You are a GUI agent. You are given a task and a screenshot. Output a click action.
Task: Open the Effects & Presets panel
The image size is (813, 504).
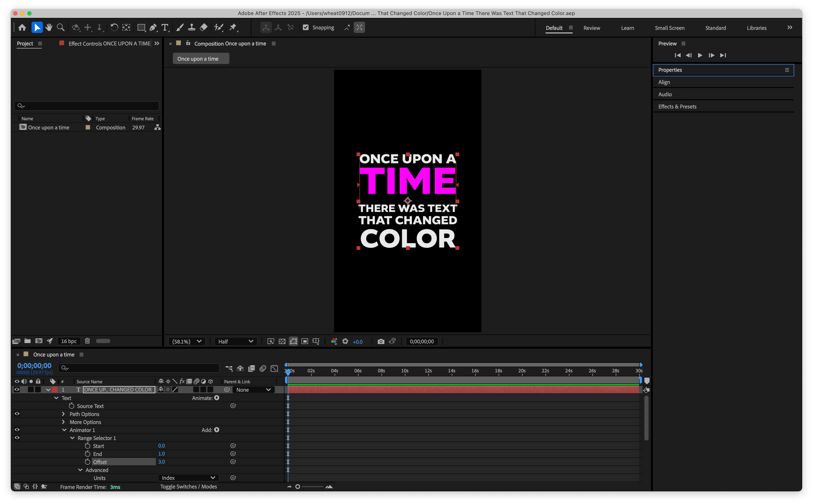[x=677, y=107]
